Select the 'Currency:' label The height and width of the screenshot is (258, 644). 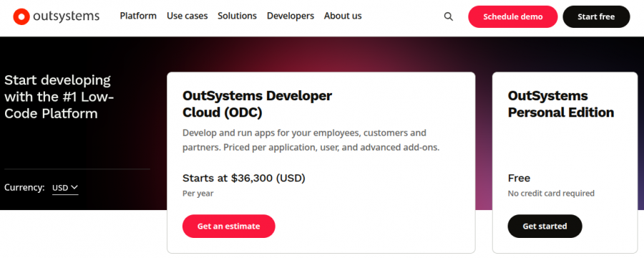24,188
